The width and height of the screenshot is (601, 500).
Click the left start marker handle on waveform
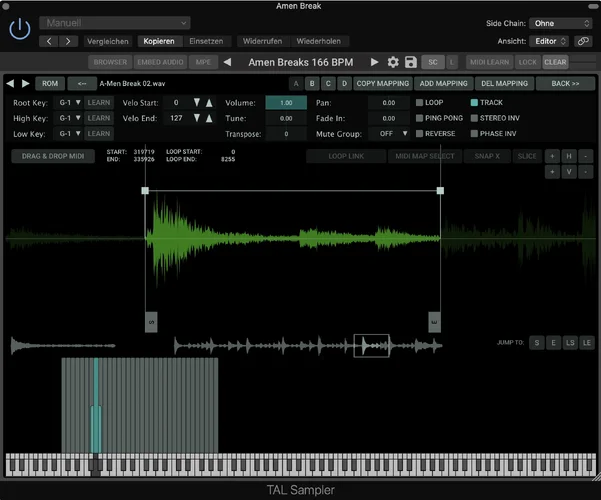point(152,322)
